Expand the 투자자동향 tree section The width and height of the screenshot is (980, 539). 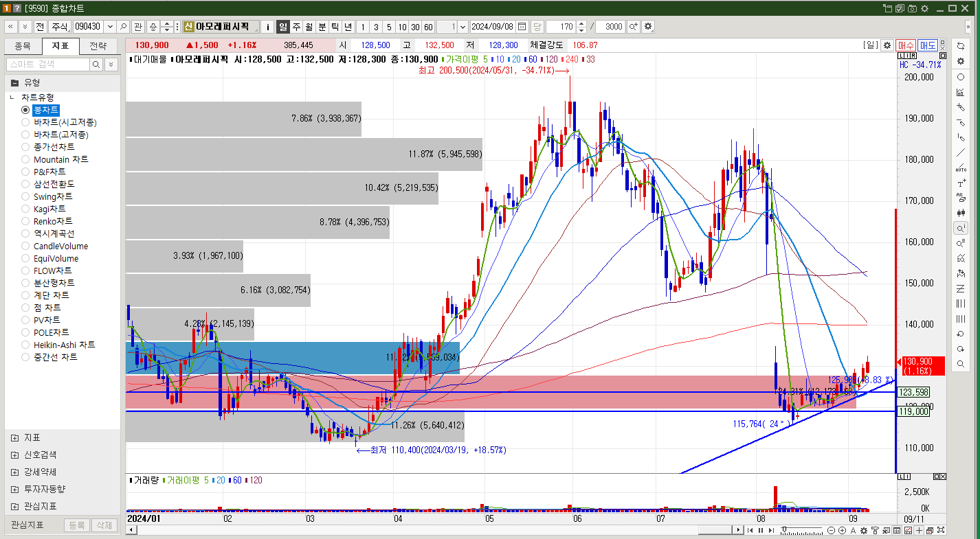tap(14, 489)
